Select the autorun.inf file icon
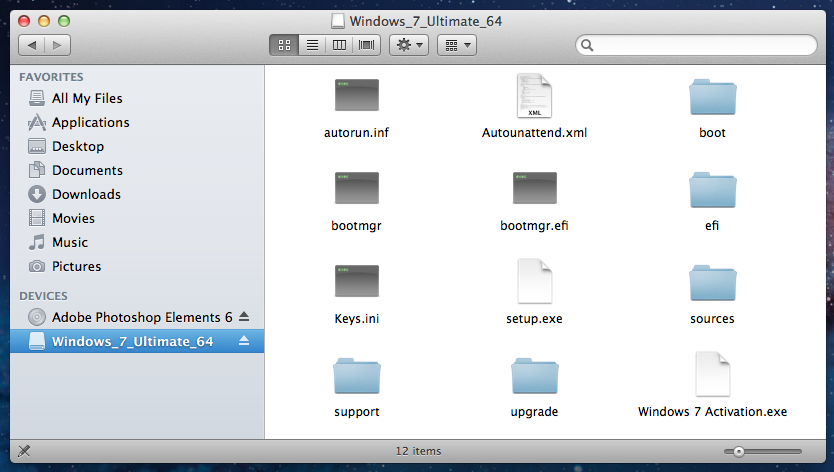 click(357, 95)
